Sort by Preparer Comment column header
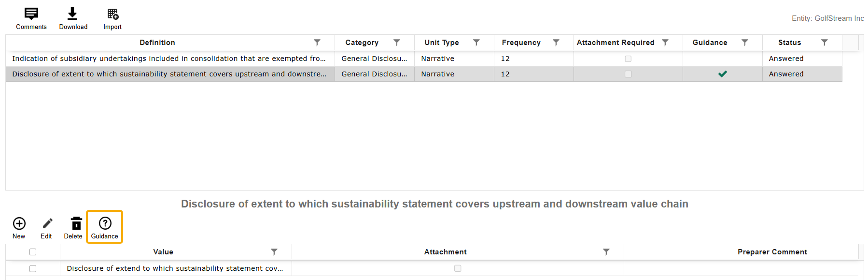Screen dimensions: 868x280 coord(772,252)
